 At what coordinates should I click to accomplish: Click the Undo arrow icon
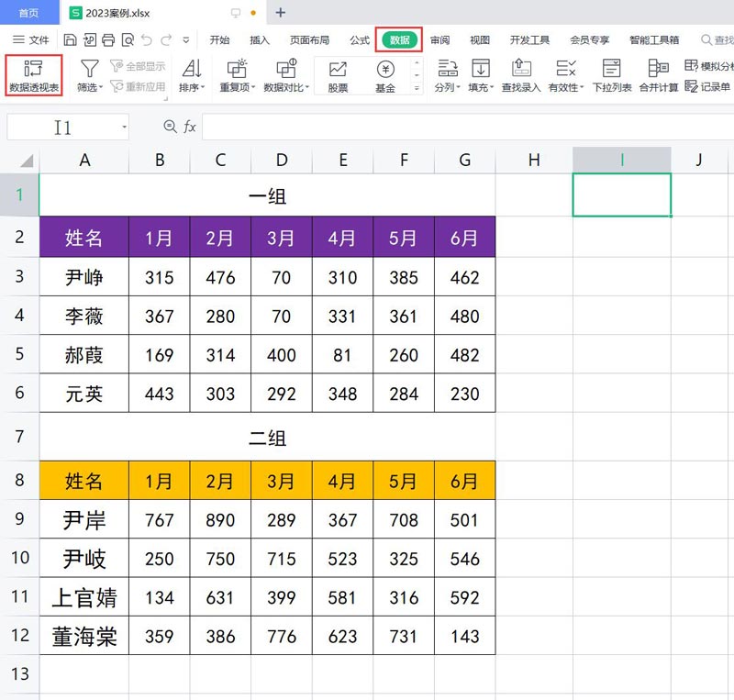point(147,40)
